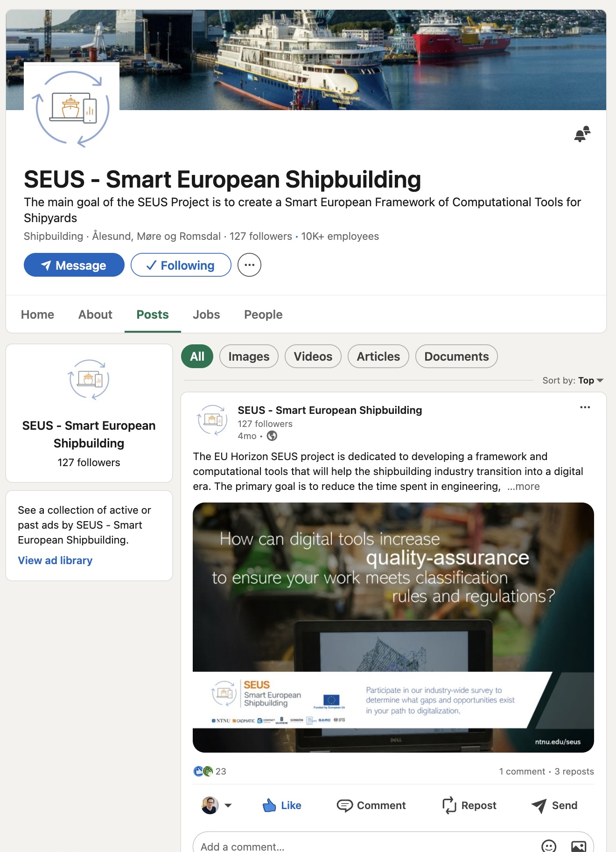Open the View ad library link
The height and width of the screenshot is (852, 616).
(55, 560)
